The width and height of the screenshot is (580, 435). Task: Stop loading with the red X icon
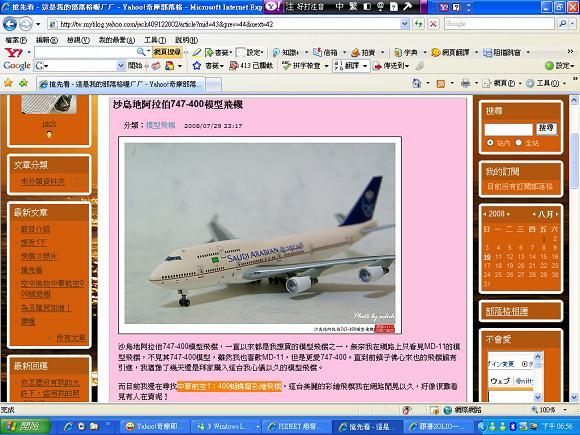tap(433, 24)
